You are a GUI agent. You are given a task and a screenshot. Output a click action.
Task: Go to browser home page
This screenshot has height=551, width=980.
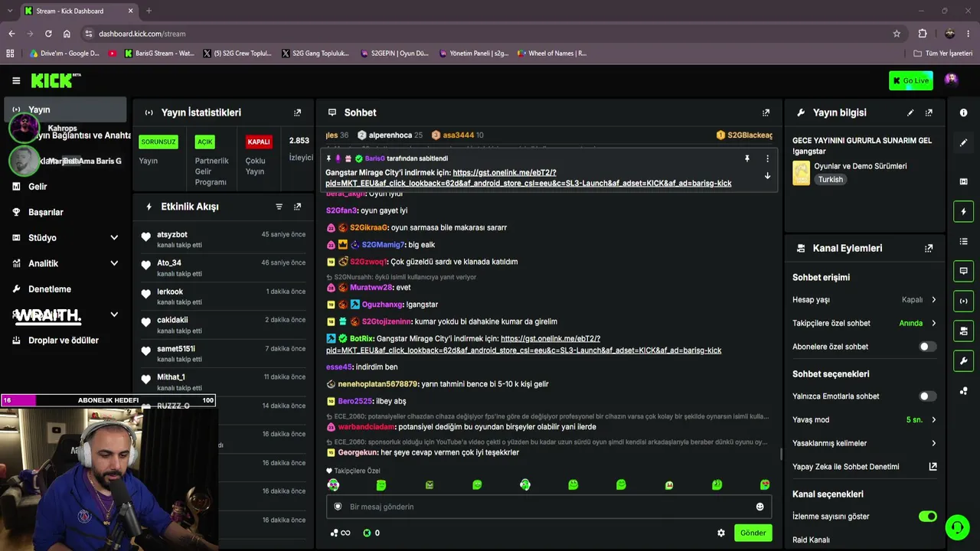[67, 34]
